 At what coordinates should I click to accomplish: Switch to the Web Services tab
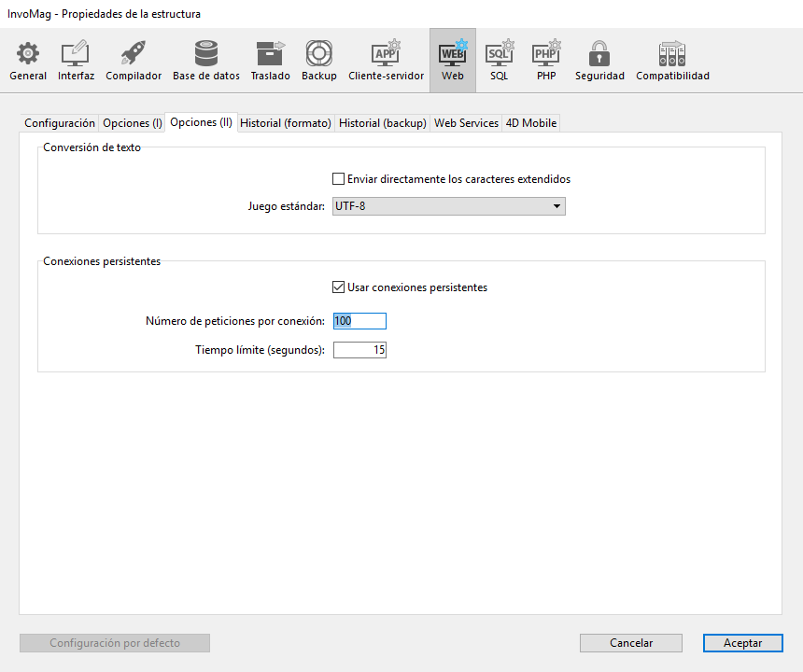click(x=466, y=123)
